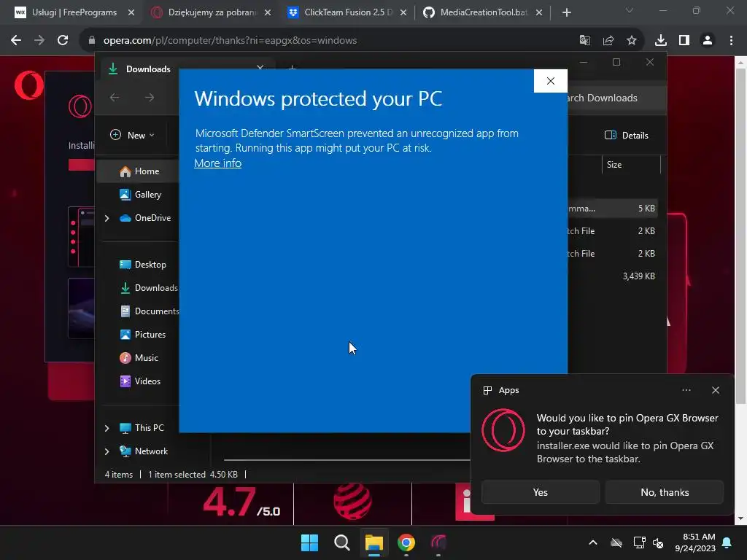Open Opera GX installer taskbar icon
Screen dimensions: 747x560
coord(438,542)
